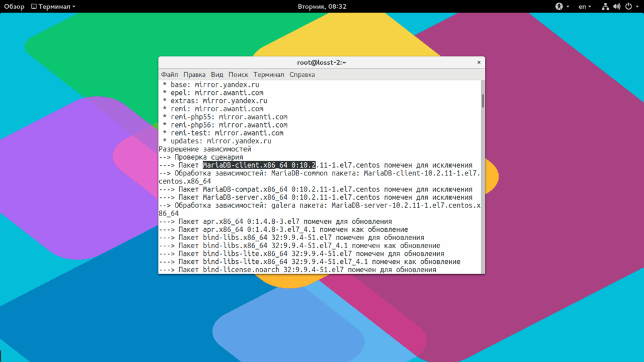Click the galera dependency processing line
Viewport: 644px width, 362px height.
(319, 209)
